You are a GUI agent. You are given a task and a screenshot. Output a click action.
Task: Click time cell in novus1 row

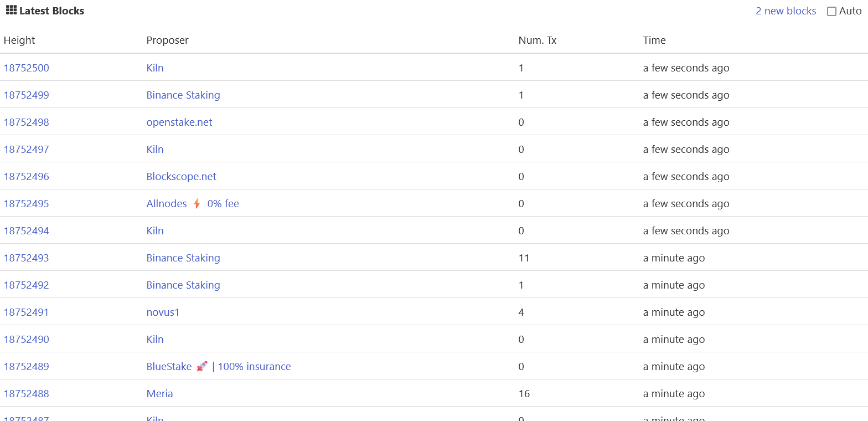coord(674,312)
